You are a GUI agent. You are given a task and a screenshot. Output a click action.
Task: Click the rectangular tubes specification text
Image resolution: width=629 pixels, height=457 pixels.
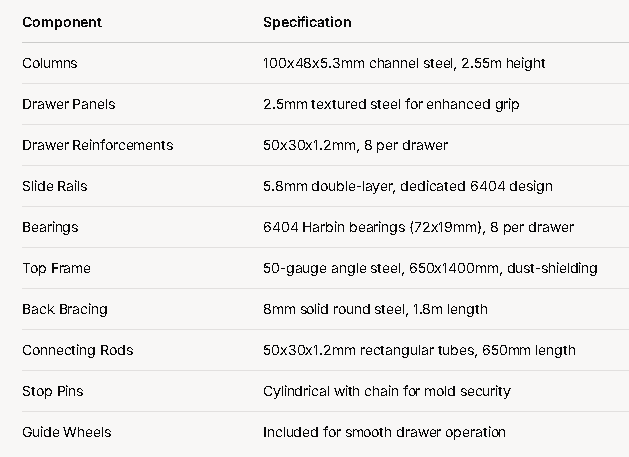pos(419,350)
